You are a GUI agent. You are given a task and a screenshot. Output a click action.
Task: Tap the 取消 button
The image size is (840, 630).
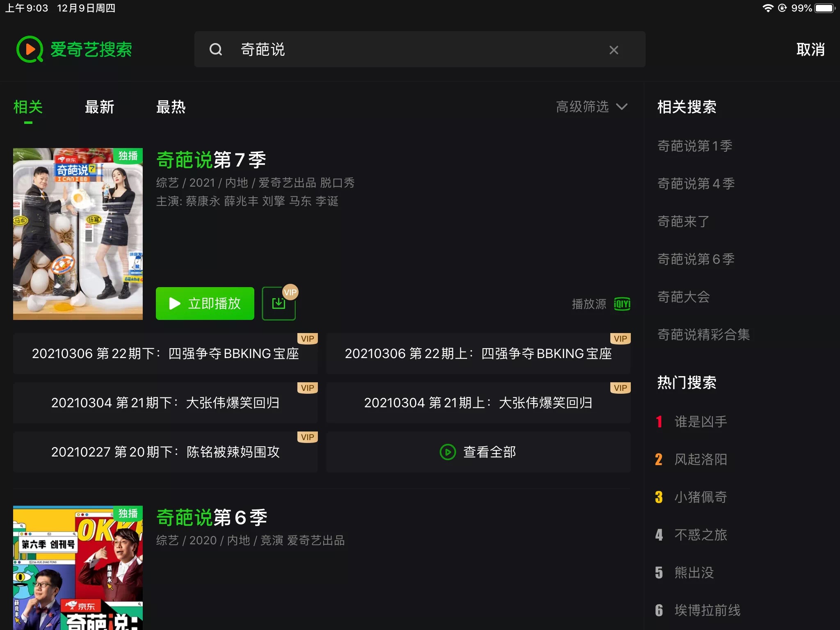[x=810, y=50]
